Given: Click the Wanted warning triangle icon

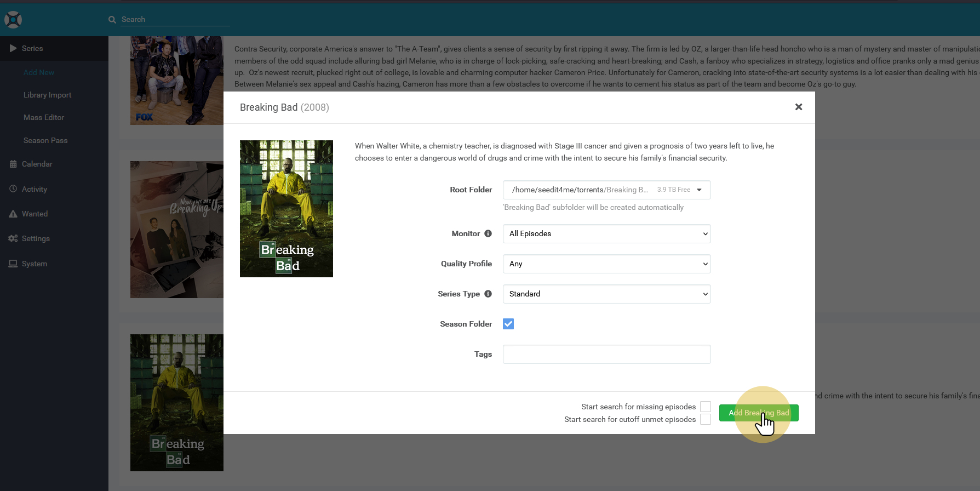Looking at the screenshot, I should coord(13,214).
